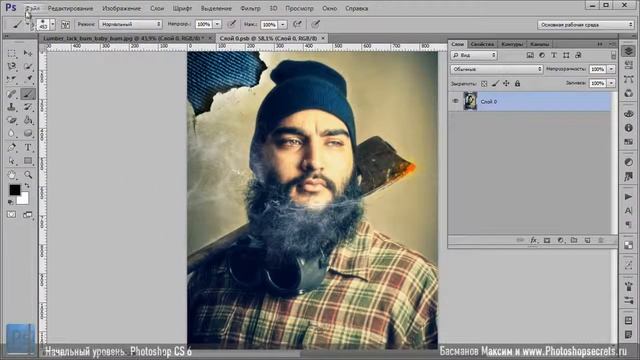The image size is (640, 360).
Task: Enable airbrush mode in options bar
Action: [x=298, y=24]
